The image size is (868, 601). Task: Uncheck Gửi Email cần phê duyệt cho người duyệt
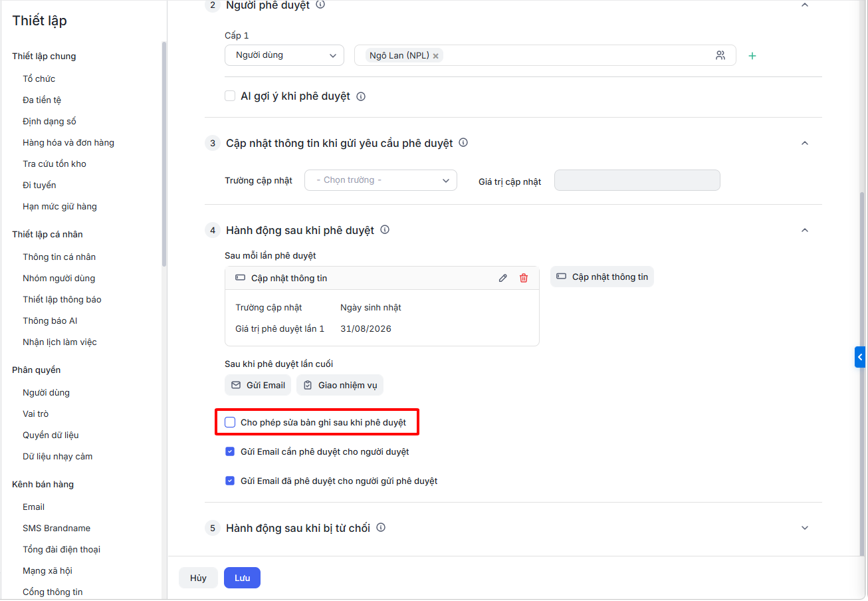pos(230,451)
